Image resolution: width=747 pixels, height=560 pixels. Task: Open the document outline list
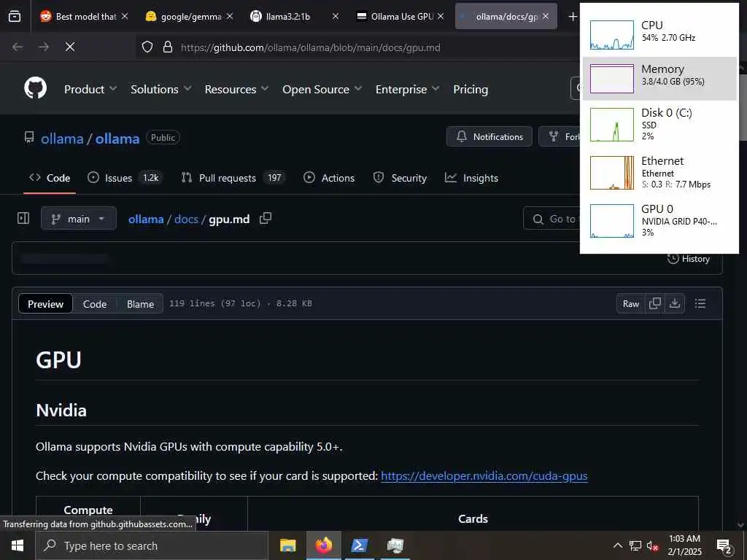click(x=700, y=303)
